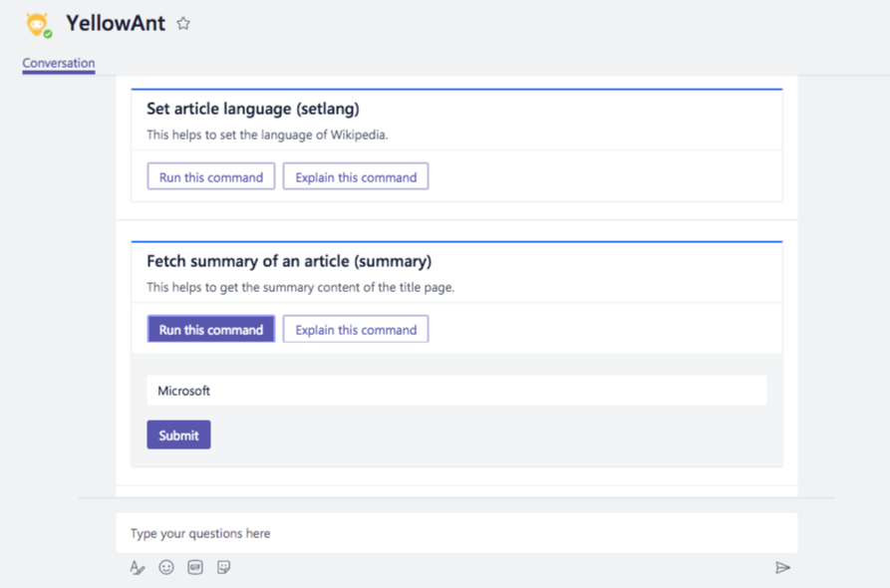
Task: Run the Fetch summary command
Action: pos(211,330)
